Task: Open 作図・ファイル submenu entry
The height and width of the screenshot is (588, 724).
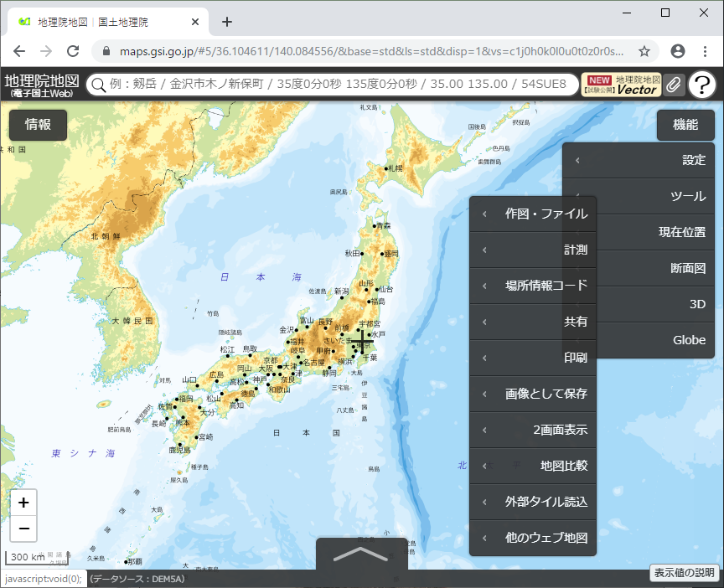Action: pyautogui.click(x=533, y=214)
